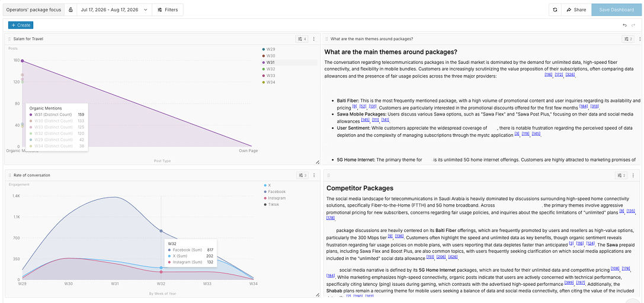Click the Rate of conversation resize corner handle

(x=317, y=294)
